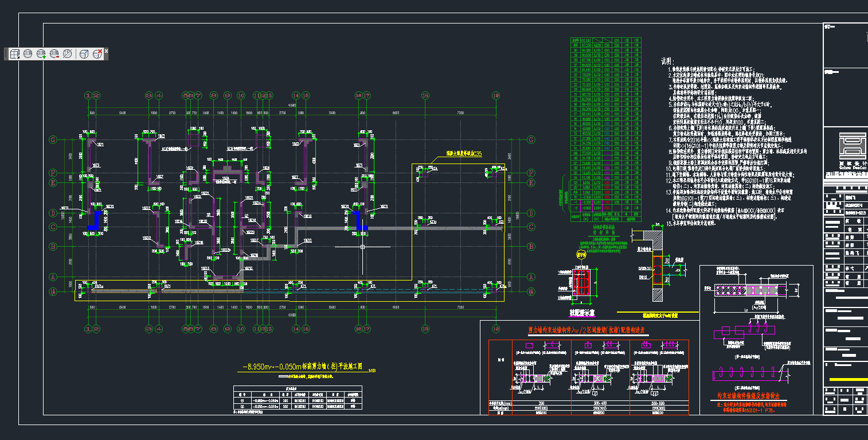Click the 说明: notes heading

point(667,61)
